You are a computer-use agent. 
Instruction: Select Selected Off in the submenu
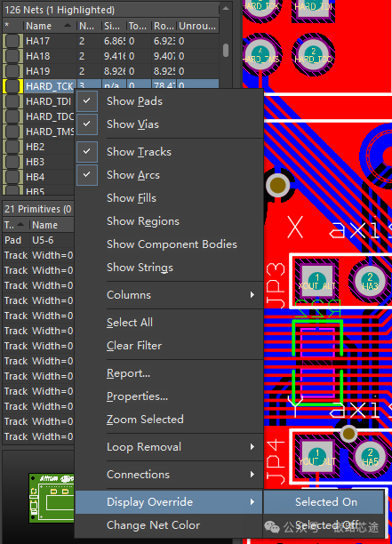(324, 525)
